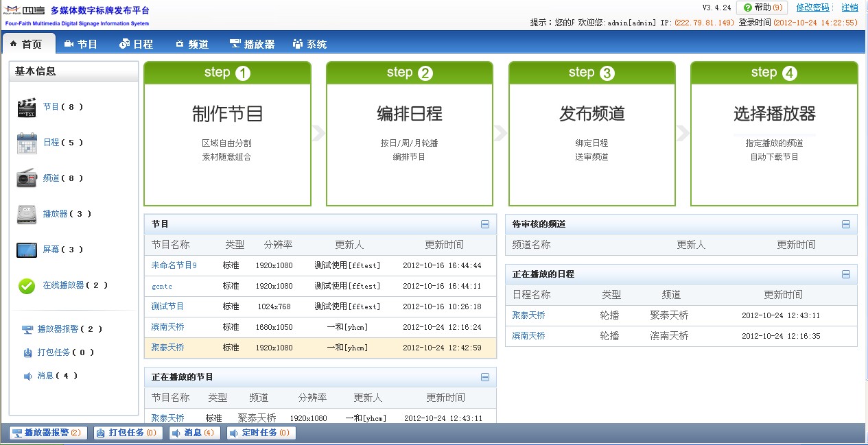The width and height of the screenshot is (868, 445).
Task: Collapse the 正在播放的节目 panel
Action: pyautogui.click(x=485, y=377)
